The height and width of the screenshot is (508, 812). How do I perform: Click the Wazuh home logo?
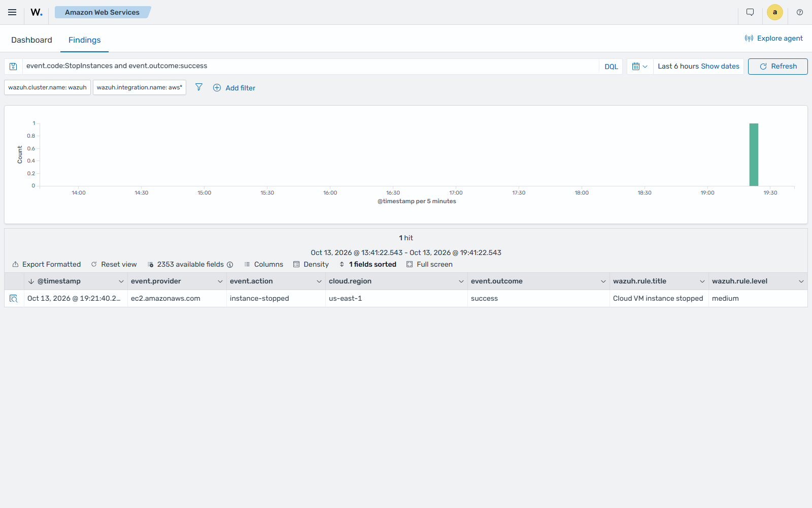37,12
